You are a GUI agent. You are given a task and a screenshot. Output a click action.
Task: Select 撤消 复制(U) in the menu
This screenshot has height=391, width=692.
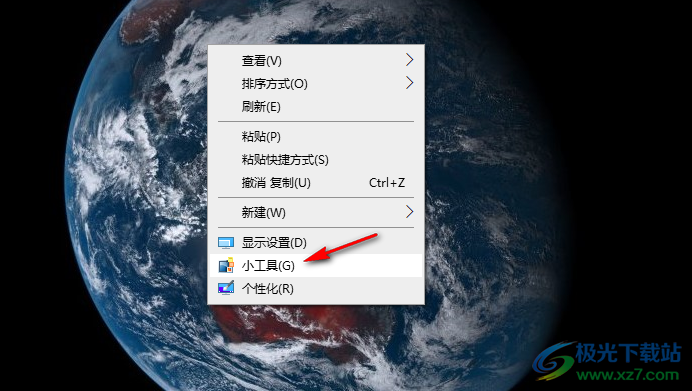pos(316,182)
